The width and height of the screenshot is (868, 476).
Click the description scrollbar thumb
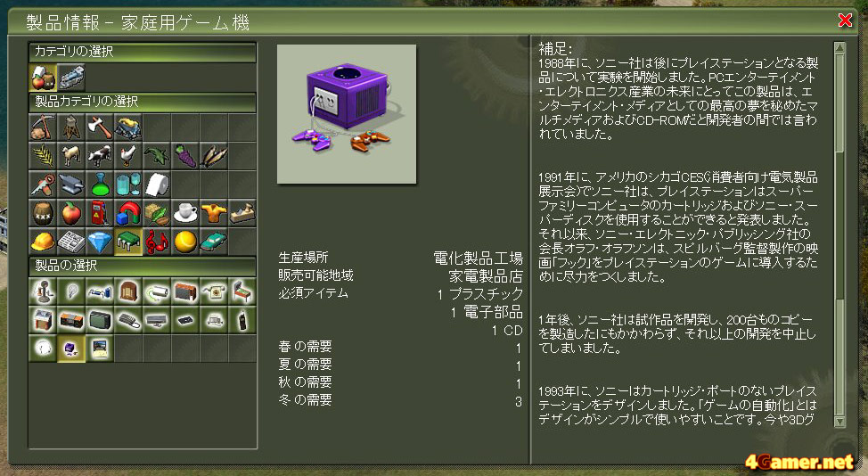839,103
